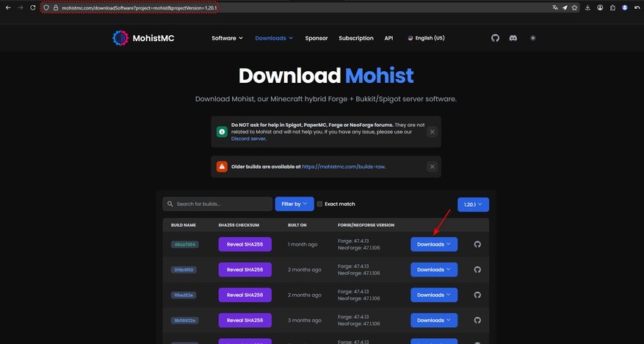The width and height of the screenshot is (644, 344).
Task: Enable the Exact match checkbox
Action: tap(319, 204)
